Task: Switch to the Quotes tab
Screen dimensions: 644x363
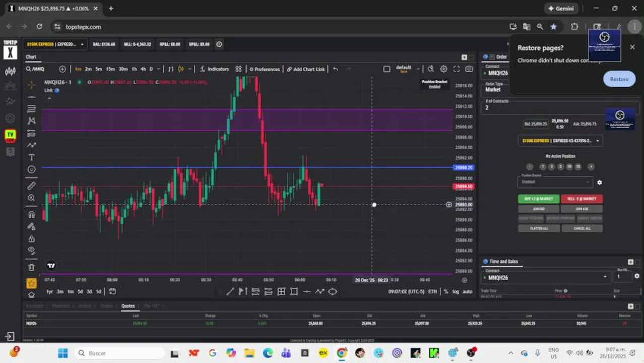Action: [128, 306]
